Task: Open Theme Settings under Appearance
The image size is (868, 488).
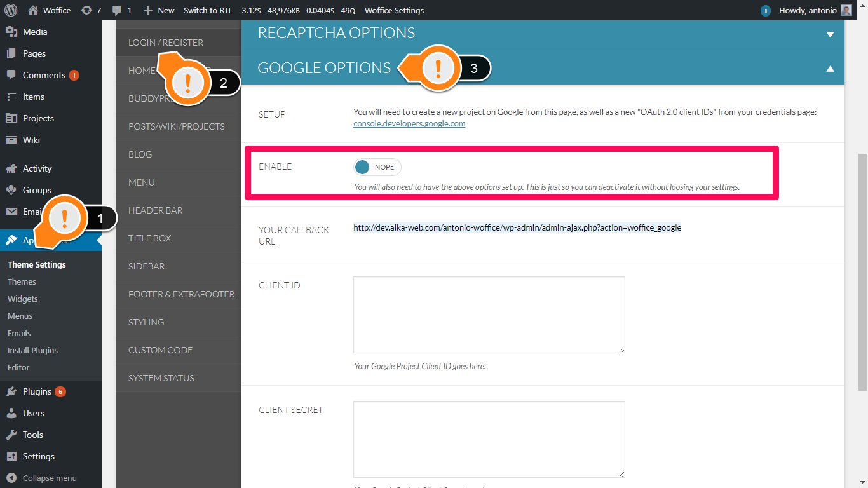Action: pos(37,264)
